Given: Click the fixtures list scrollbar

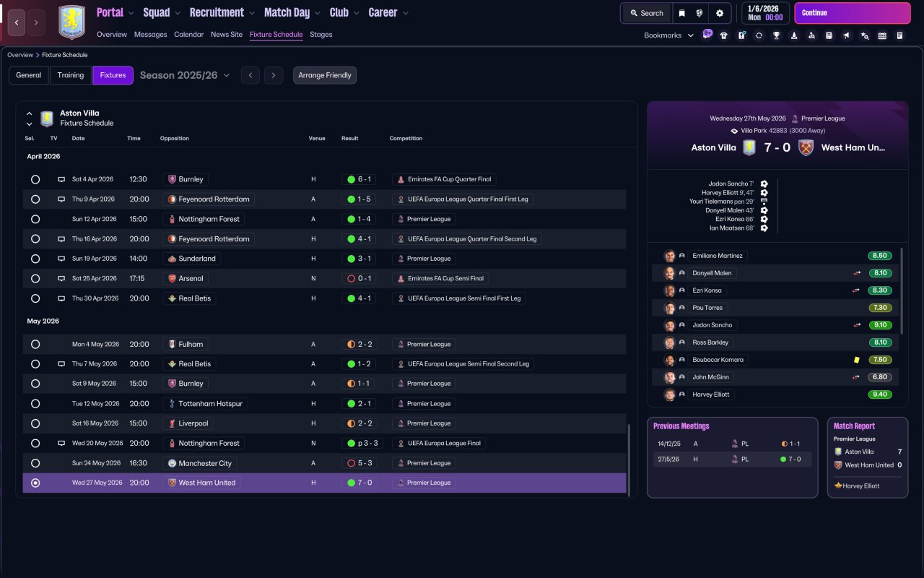Looking at the screenshot, I should pyautogui.click(x=629, y=460).
